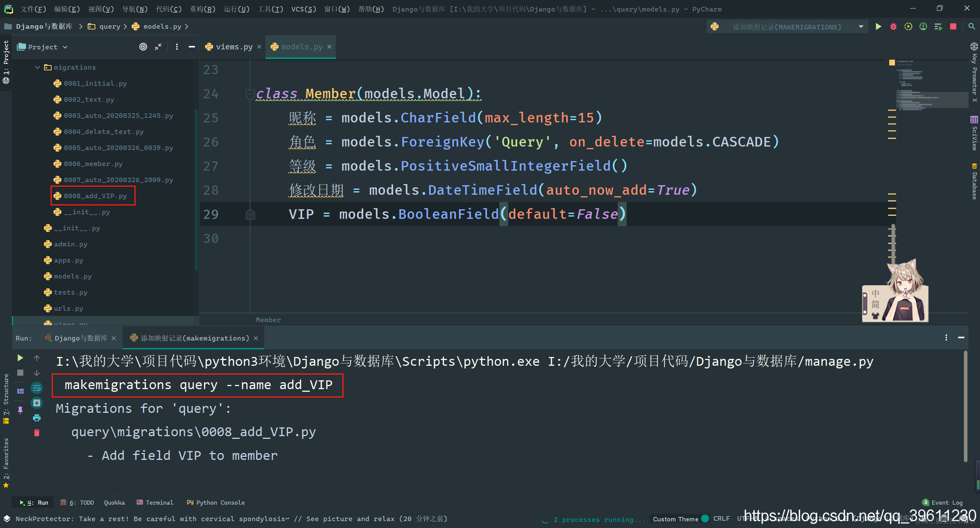The height and width of the screenshot is (528, 980).
Task: Toggle scroll to end in console
Action: 37,403
